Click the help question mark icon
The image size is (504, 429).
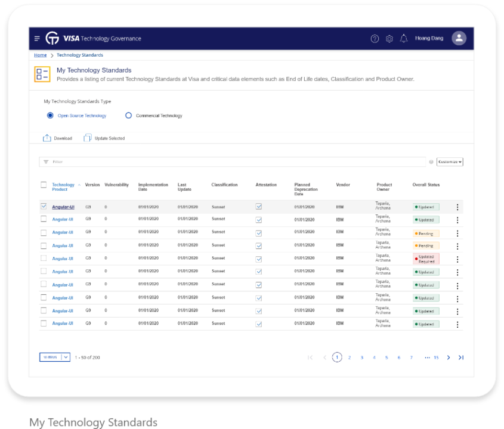375,39
